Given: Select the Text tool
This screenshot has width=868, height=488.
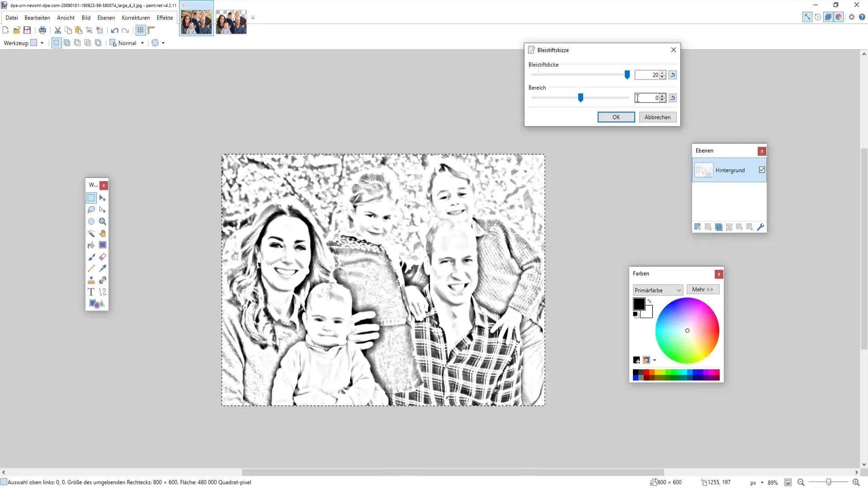Looking at the screenshot, I should click(91, 292).
